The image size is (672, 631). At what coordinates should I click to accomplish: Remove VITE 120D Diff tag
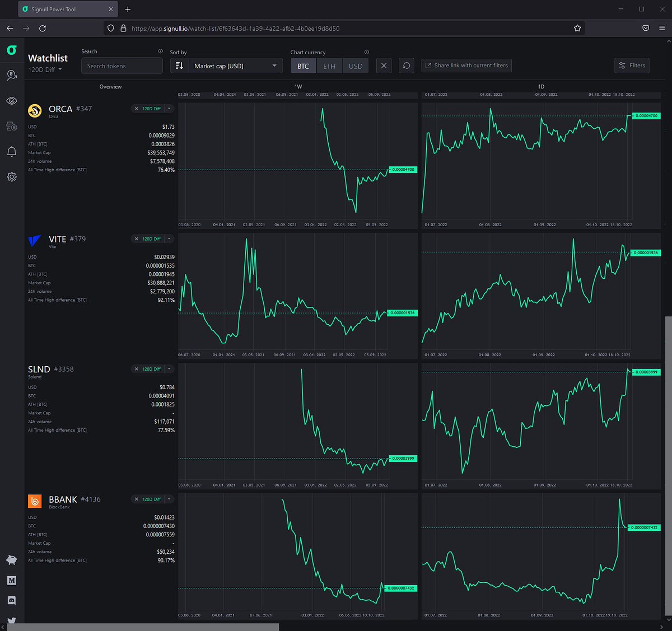point(137,239)
